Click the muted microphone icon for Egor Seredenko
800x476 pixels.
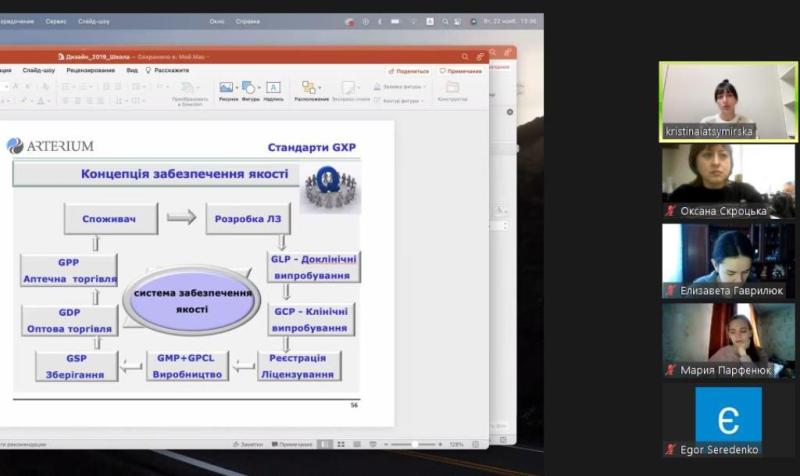tap(670, 449)
